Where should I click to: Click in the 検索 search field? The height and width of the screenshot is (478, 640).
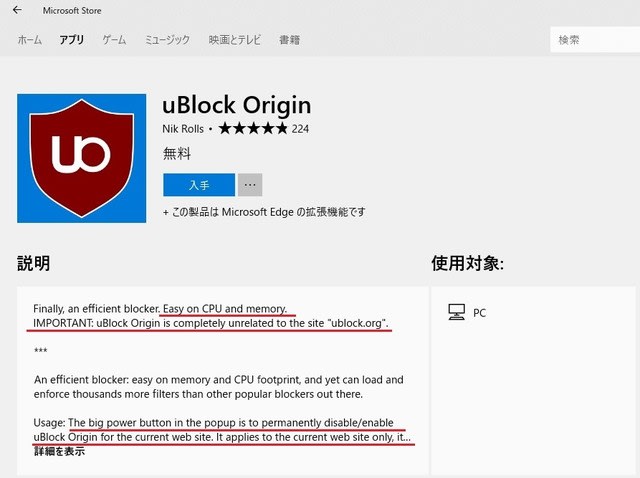tap(595, 40)
